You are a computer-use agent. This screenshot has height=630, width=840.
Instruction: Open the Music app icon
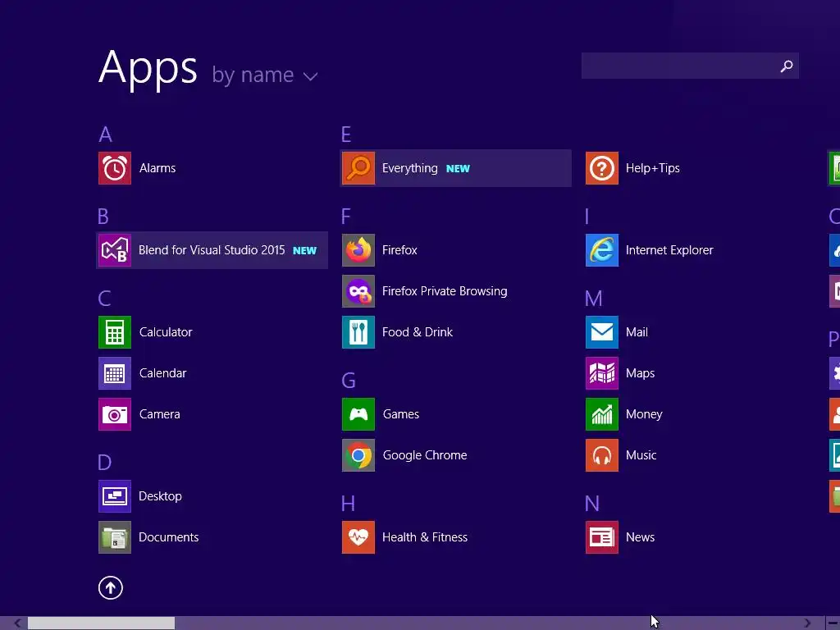[602, 455]
